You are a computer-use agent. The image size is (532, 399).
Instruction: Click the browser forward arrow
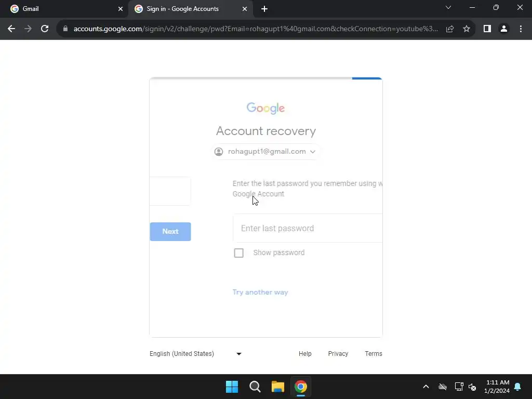click(x=28, y=29)
